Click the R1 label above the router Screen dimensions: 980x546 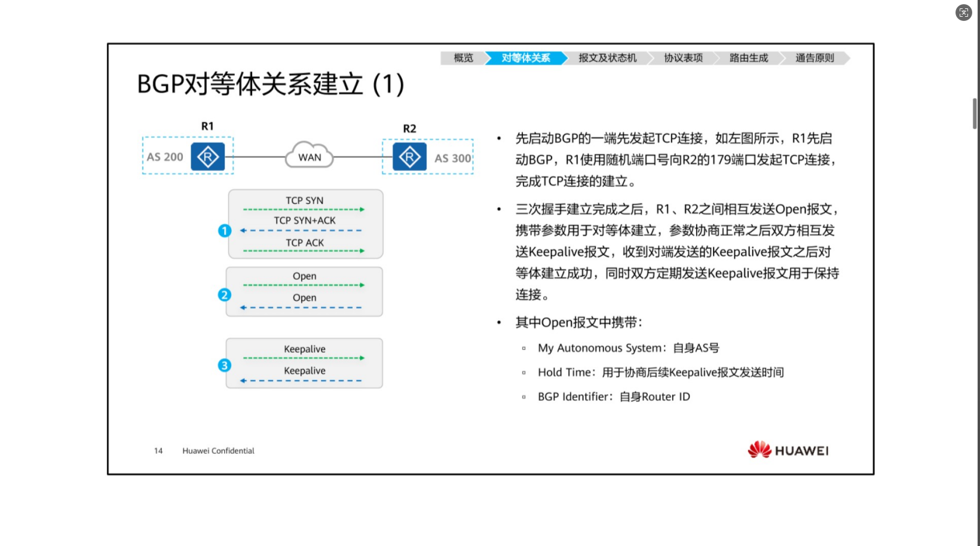click(207, 126)
